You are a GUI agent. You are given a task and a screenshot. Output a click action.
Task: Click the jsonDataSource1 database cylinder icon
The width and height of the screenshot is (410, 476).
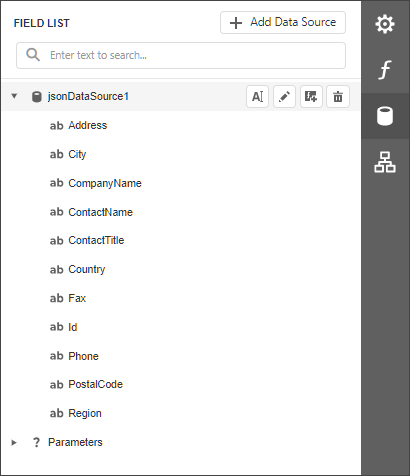click(36, 97)
